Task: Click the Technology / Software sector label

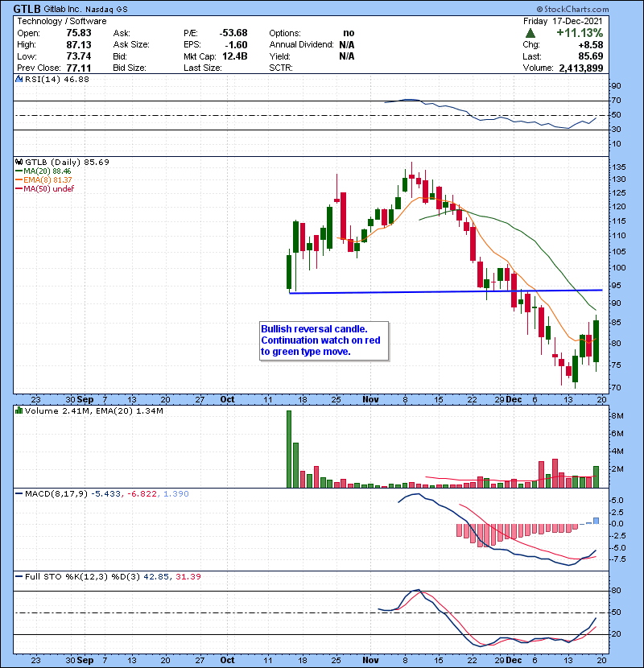Action: (x=62, y=21)
